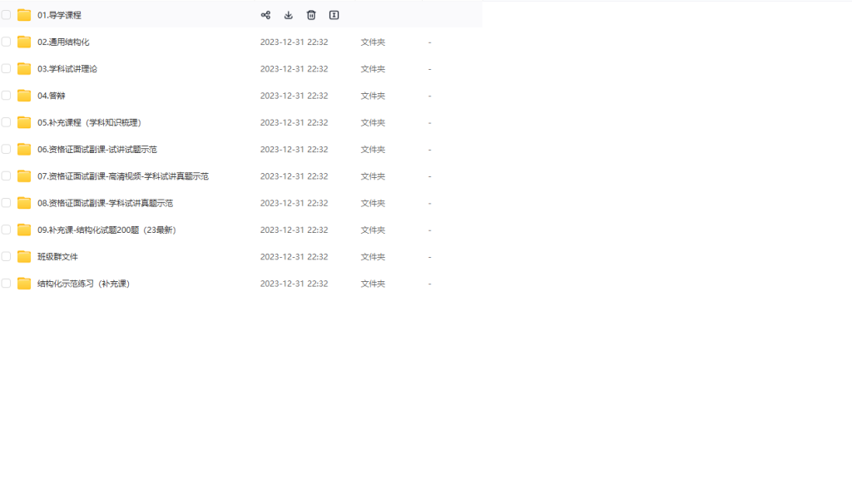Open the 06.资格证面试副课-试讲试题示范 folder name
852x504 pixels.
[97, 150]
